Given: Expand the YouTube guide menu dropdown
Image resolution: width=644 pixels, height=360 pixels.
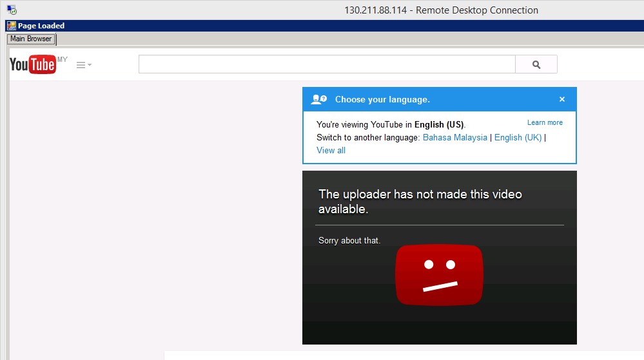Looking at the screenshot, I should pos(84,65).
